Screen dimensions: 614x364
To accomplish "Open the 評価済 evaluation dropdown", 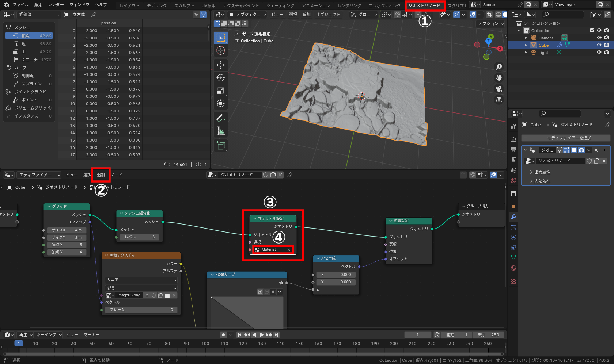I will (39, 15).
